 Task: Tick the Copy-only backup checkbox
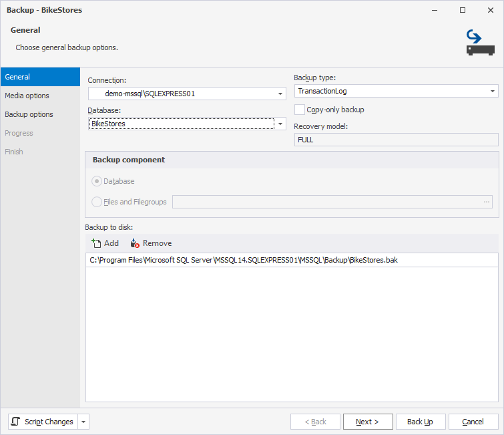coord(300,110)
